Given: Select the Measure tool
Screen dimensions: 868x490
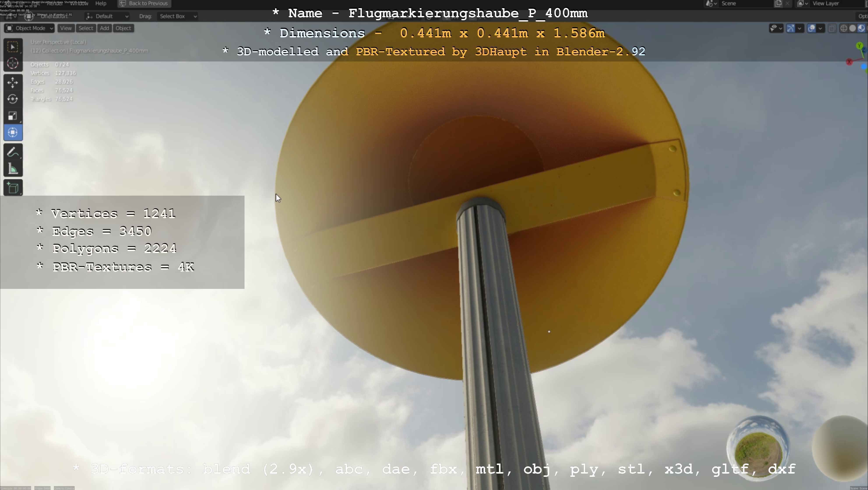Looking at the screenshot, I should click(13, 168).
